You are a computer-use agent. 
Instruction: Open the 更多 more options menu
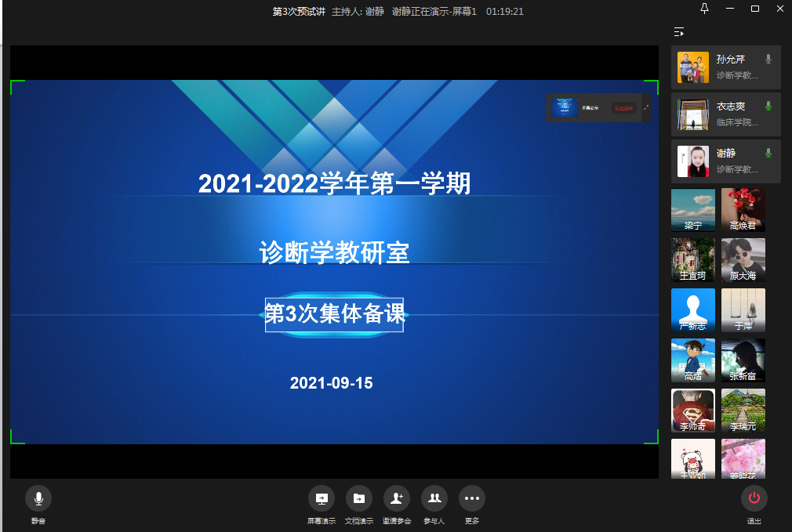click(471, 498)
